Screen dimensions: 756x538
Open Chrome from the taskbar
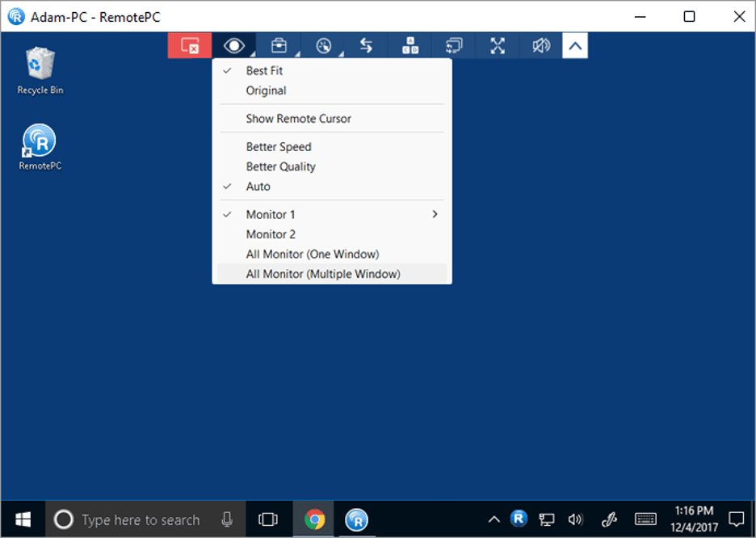coord(313,519)
